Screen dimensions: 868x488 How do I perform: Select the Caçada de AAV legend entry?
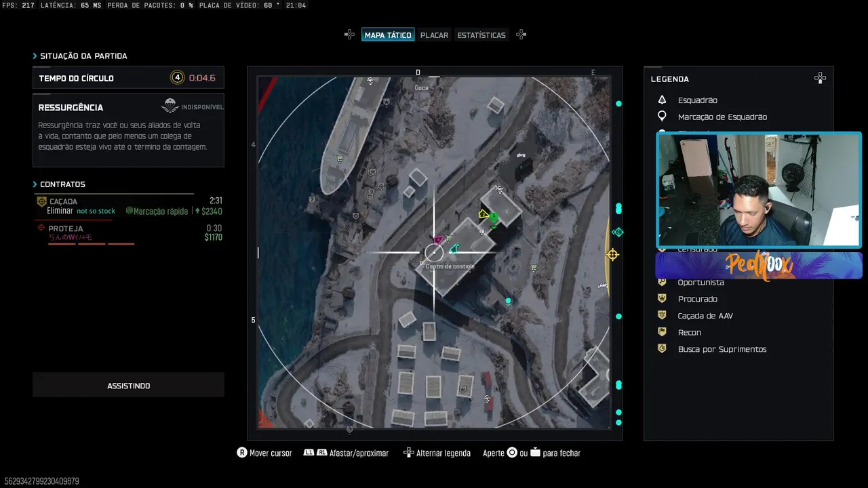[x=705, y=316]
